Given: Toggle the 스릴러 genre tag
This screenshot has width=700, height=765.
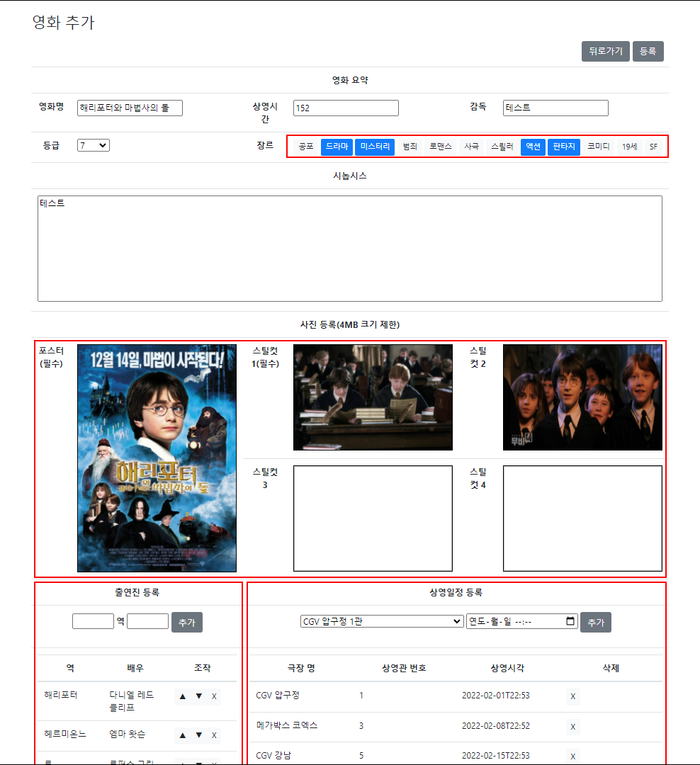Looking at the screenshot, I should coord(502,147).
